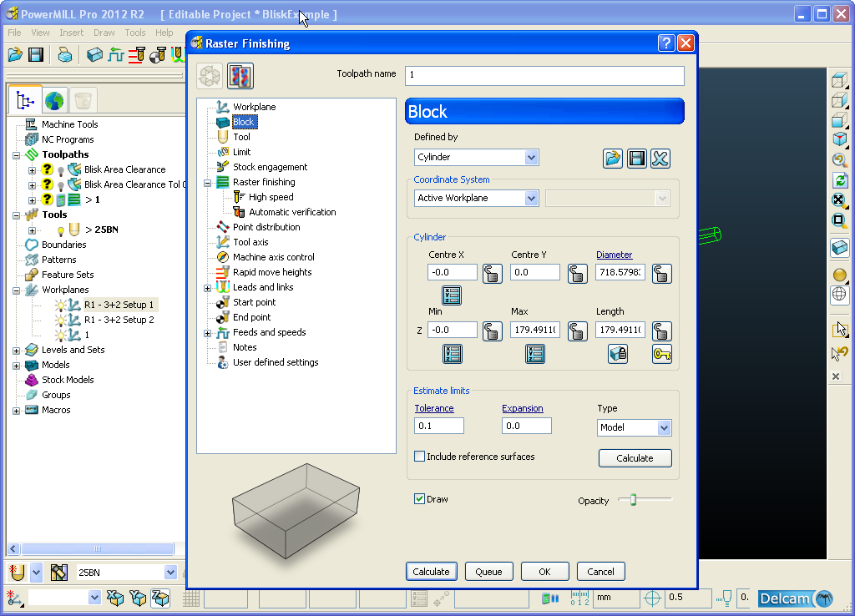Open the Defined by Cylinder dropdown
Screen dimensions: 855x616
(532, 158)
